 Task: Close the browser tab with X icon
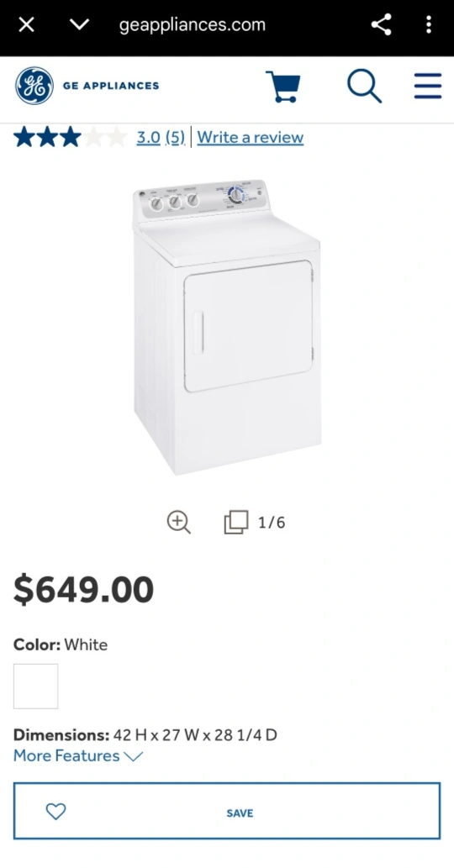tap(26, 25)
